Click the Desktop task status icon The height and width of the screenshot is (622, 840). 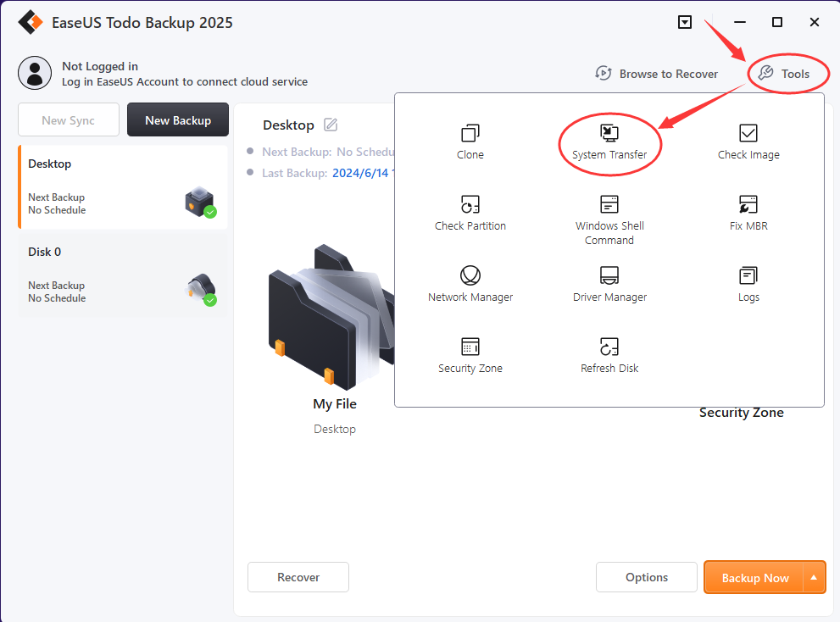201,203
